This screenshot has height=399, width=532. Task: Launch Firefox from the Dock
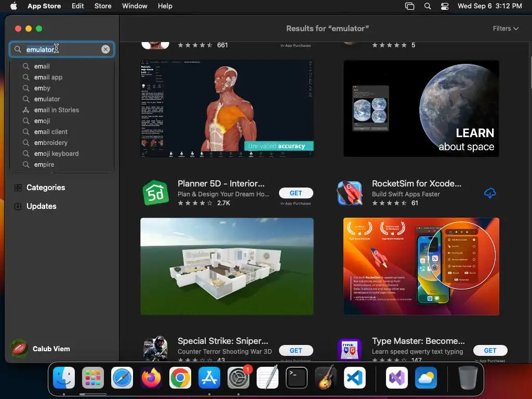pyautogui.click(x=151, y=378)
